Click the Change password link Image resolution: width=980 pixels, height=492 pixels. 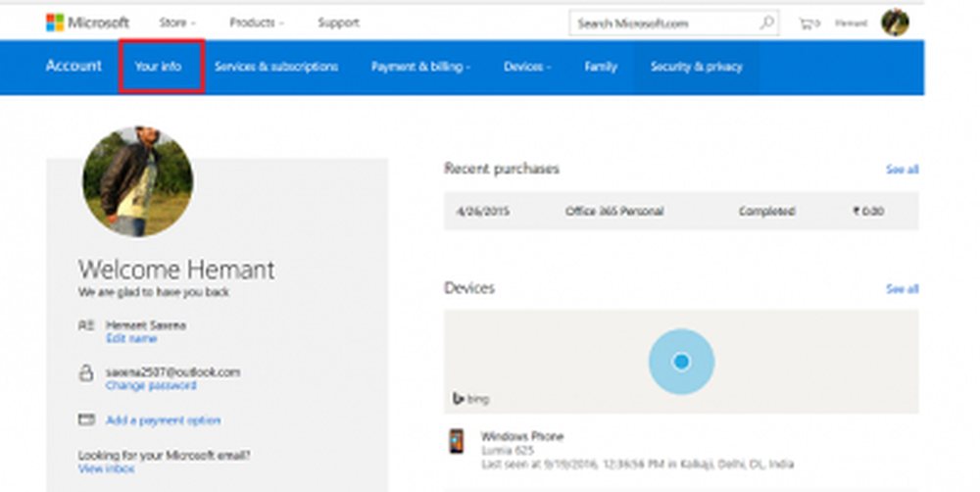coord(151,385)
